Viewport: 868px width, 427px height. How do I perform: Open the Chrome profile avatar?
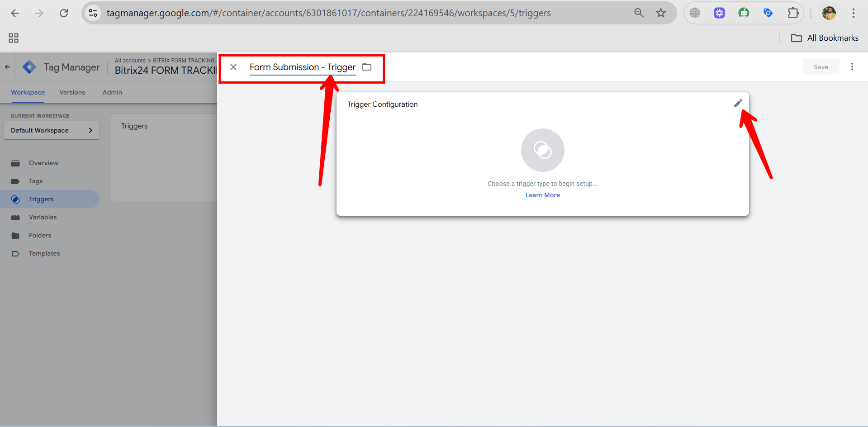tap(829, 13)
